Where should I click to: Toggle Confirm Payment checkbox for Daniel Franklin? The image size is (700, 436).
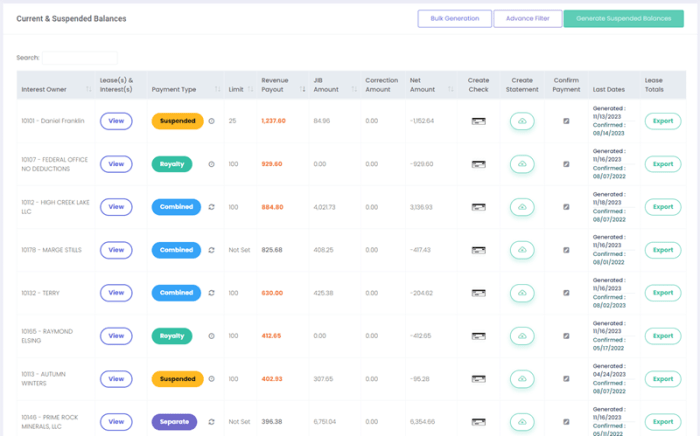566,121
